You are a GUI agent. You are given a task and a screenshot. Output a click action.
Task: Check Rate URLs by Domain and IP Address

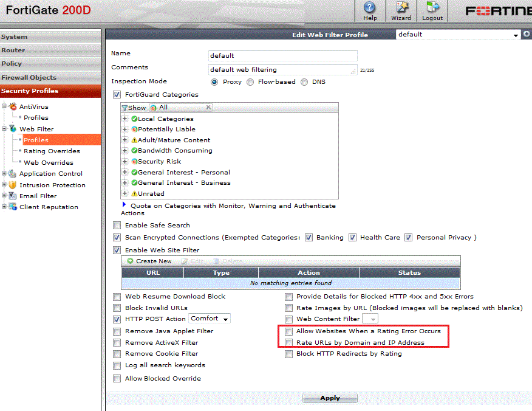click(288, 342)
